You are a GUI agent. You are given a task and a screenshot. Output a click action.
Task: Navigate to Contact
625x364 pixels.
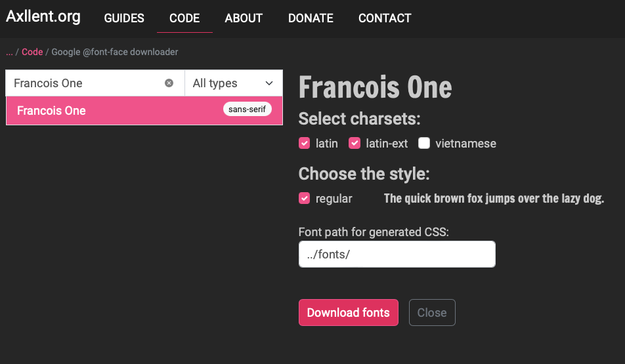point(385,18)
